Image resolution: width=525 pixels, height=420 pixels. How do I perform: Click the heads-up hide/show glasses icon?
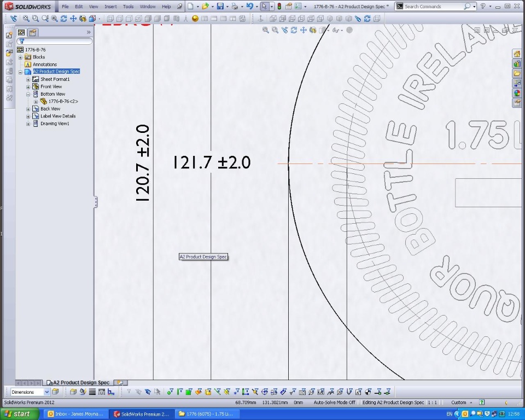[x=335, y=31]
